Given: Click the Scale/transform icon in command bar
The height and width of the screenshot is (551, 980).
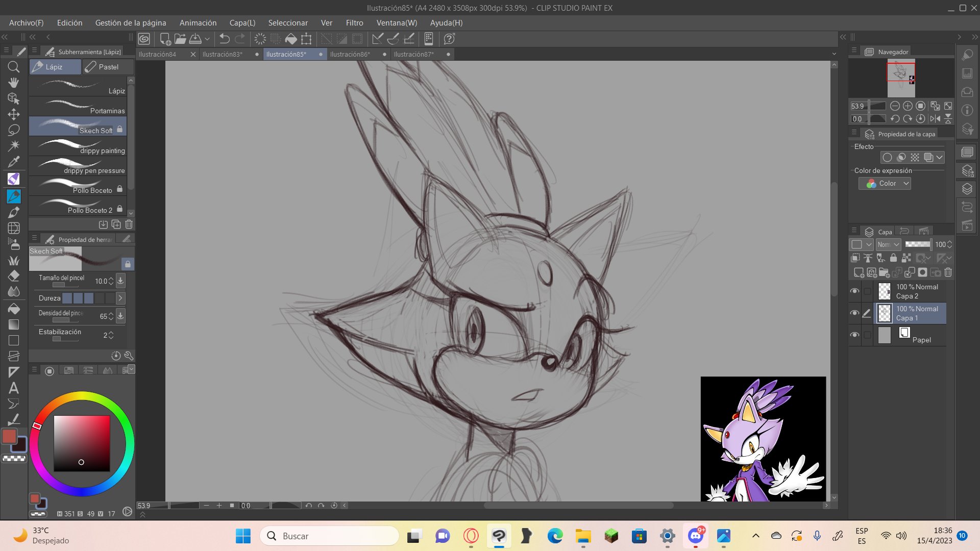Looking at the screenshot, I should pos(306,39).
